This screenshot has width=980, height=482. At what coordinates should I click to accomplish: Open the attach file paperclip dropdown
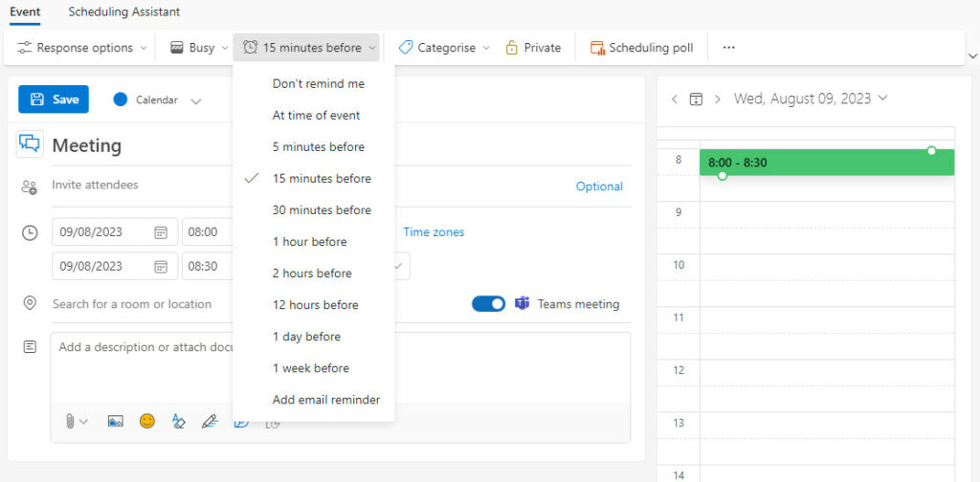(x=77, y=422)
